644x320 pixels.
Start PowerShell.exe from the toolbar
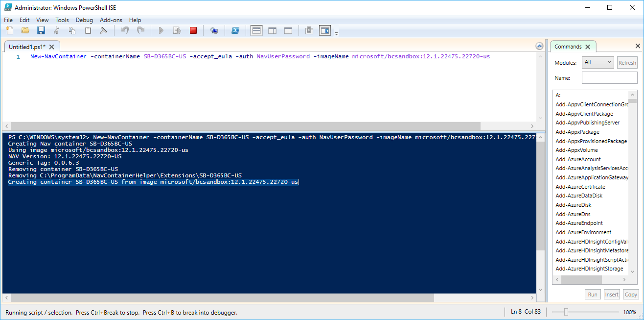coord(235,30)
